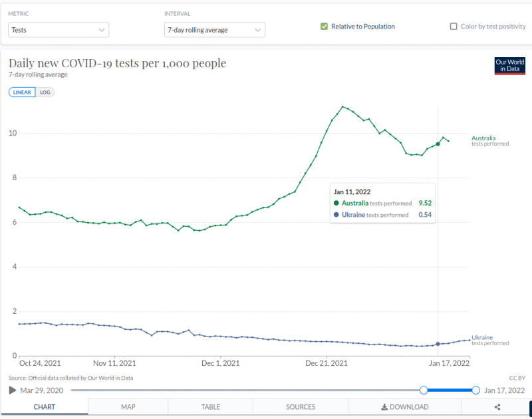The image size is (532, 419).
Task: Uncheck Relative to Population checkbox
Action: 325,27
